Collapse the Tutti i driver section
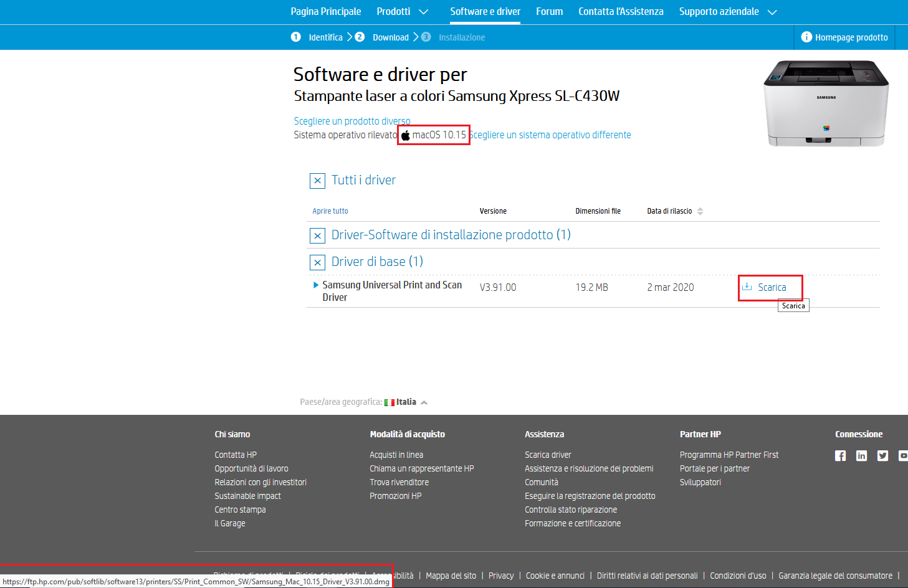 click(x=318, y=181)
